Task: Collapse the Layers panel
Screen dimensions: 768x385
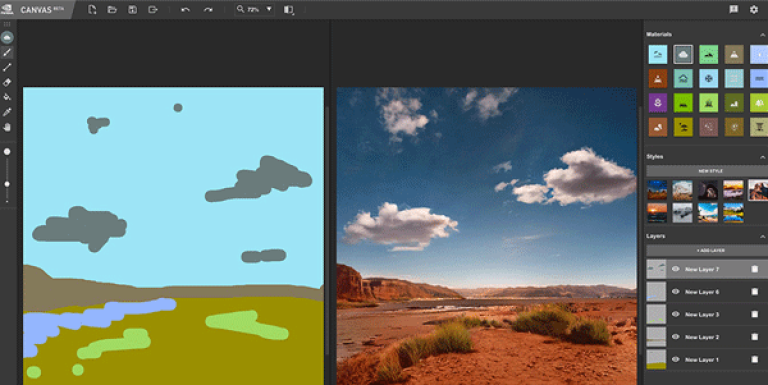Action: [x=763, y=236]
